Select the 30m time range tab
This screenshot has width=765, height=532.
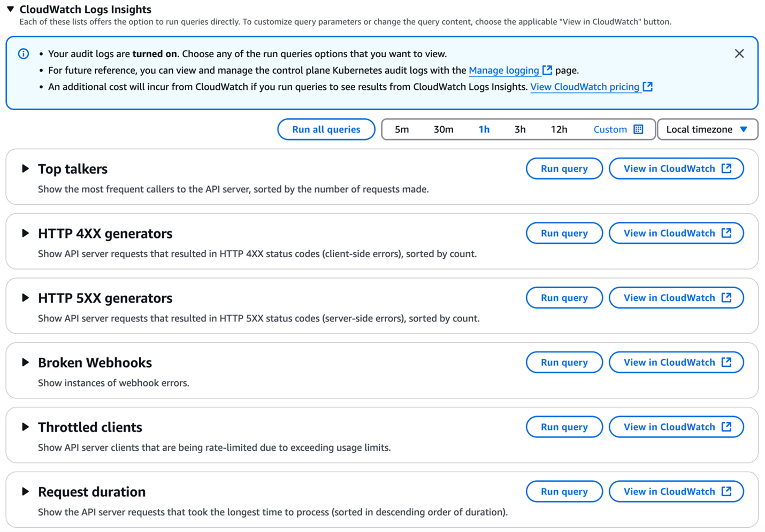(x=443, y=129)
